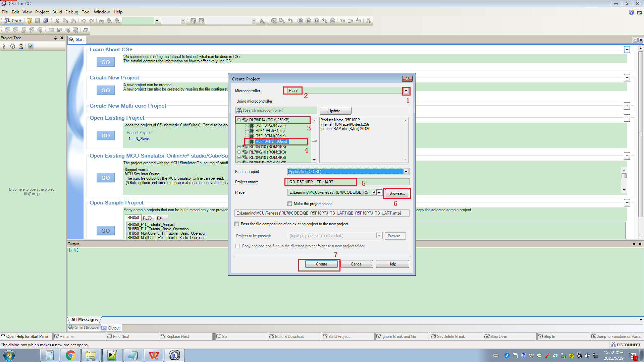
Task: Open the Project menu
Action: click(x=42, y=12)
